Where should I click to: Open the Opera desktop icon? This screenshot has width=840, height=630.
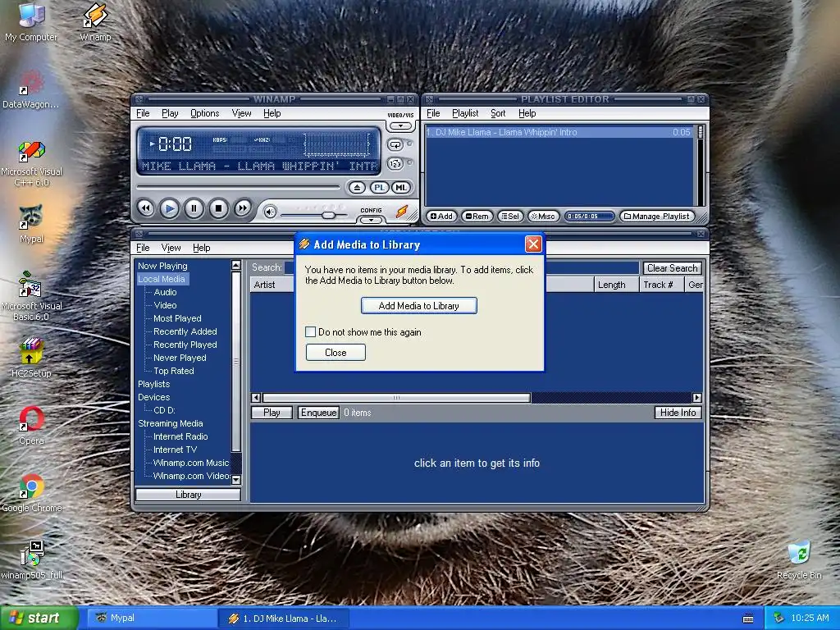32,426
